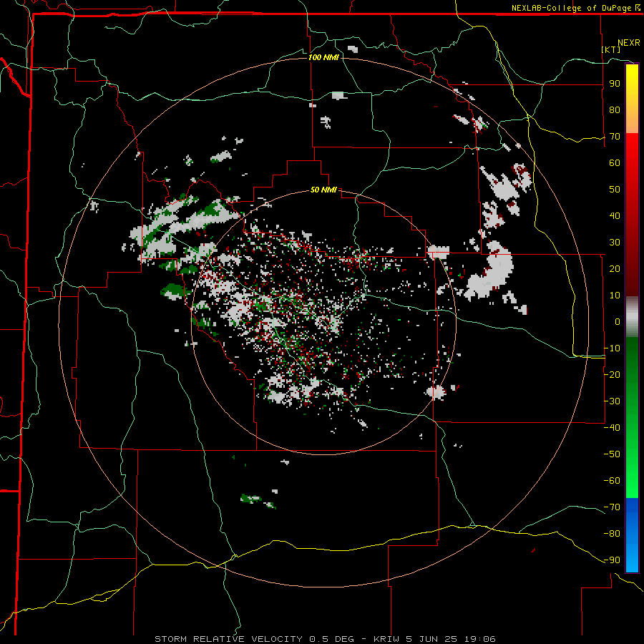Click the -60 value on the velocity scale

click(x=612, y=481)
